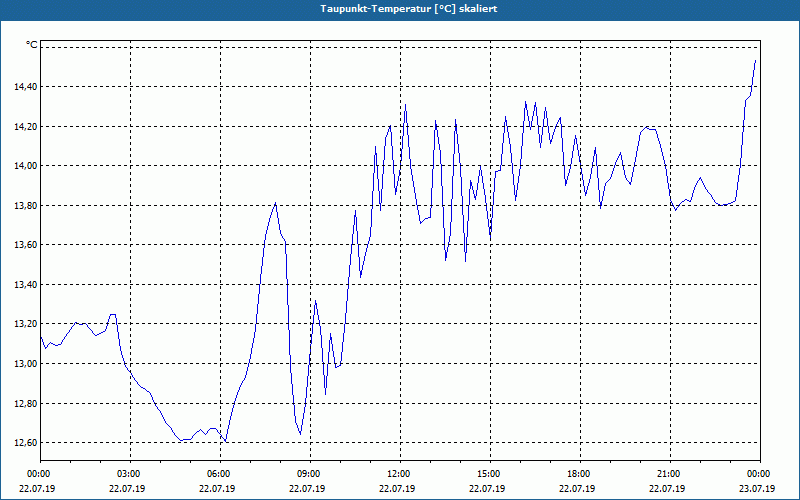Click the 13,20 y-axis label
This screenshot has width=800, height=500.
tap(26, 324)
